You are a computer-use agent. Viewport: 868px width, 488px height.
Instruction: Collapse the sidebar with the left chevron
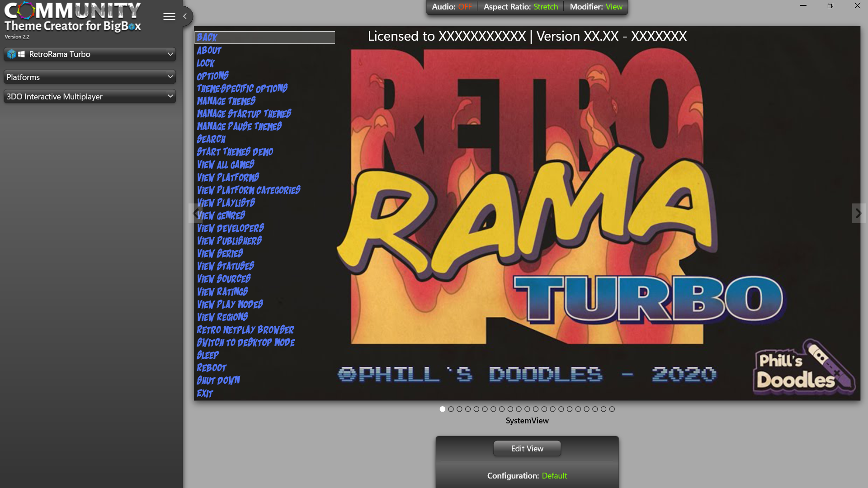point(185,16)
